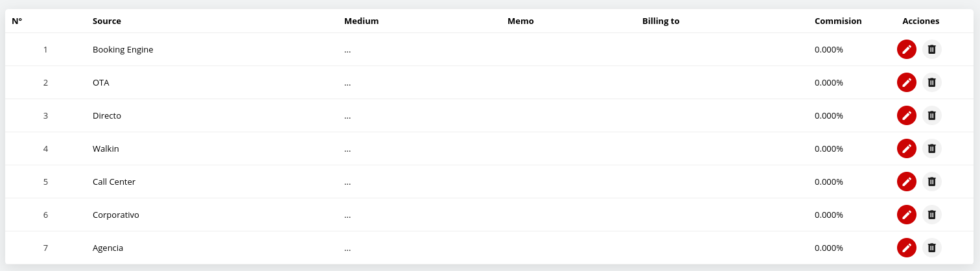Viewport: 980px width, 271px height.
Task: Click the Billing to column header
Action: coord(660,21)
